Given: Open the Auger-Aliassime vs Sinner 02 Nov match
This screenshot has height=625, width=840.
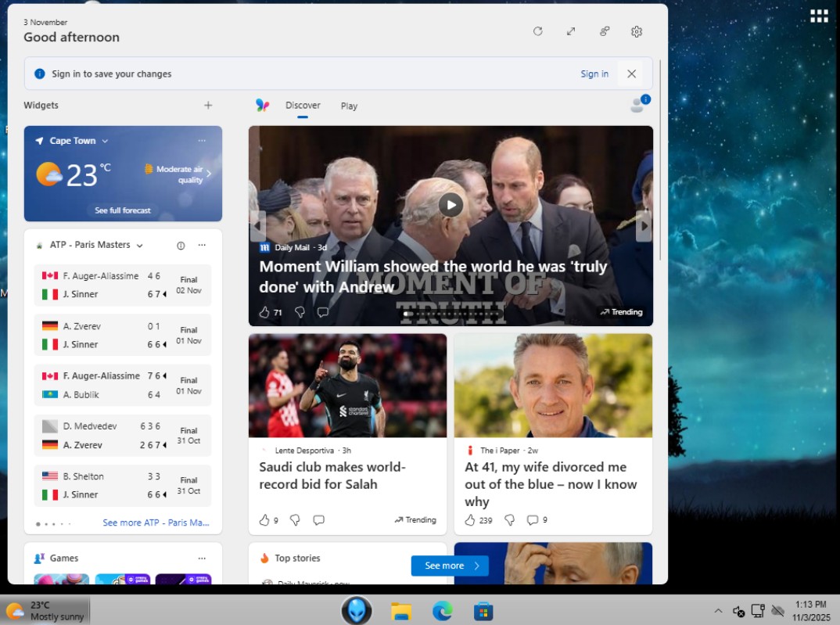Looking at the screenshot, I should coord(123,285).
